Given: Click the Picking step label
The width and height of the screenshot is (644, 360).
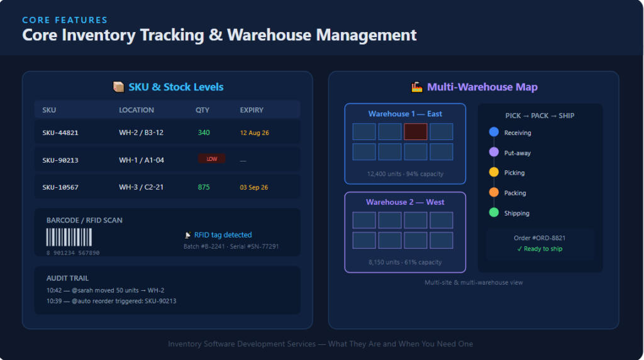Looking at the screenshot, I should coord(514,173).
